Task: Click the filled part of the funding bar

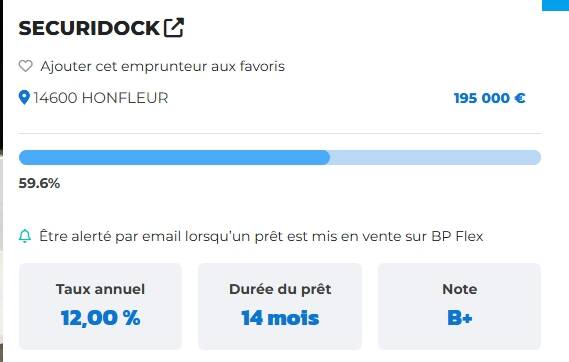Action: click(x=174, y=157)
